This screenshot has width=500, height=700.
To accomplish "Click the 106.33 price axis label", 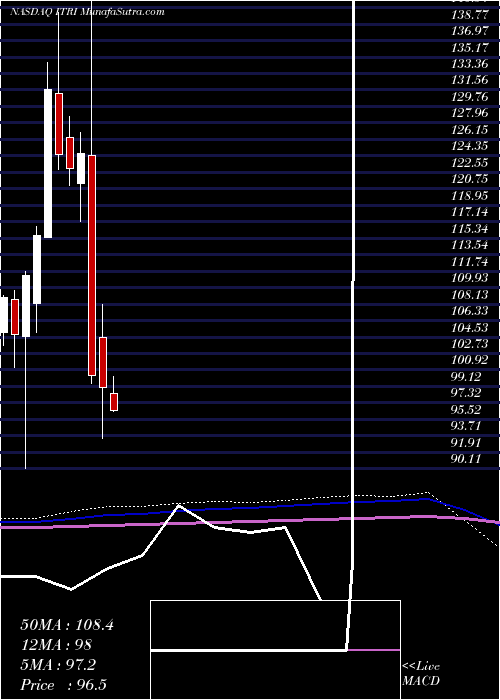I will [470, 311].
